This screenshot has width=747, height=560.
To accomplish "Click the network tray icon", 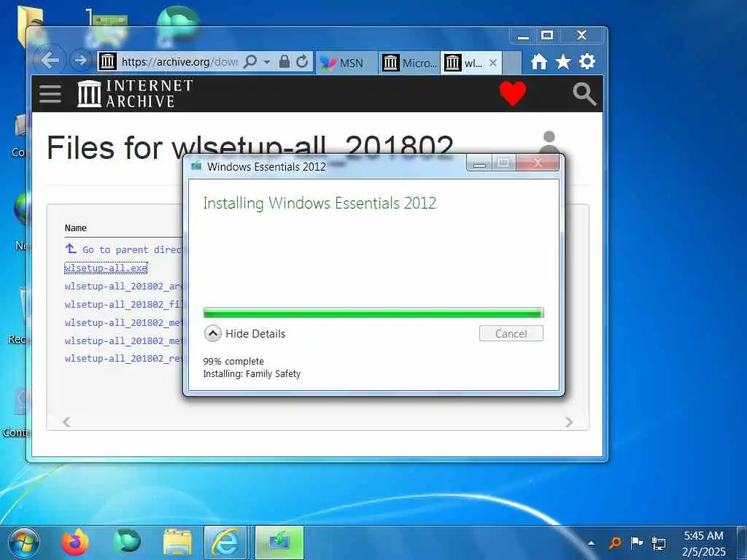I will 659,542.
